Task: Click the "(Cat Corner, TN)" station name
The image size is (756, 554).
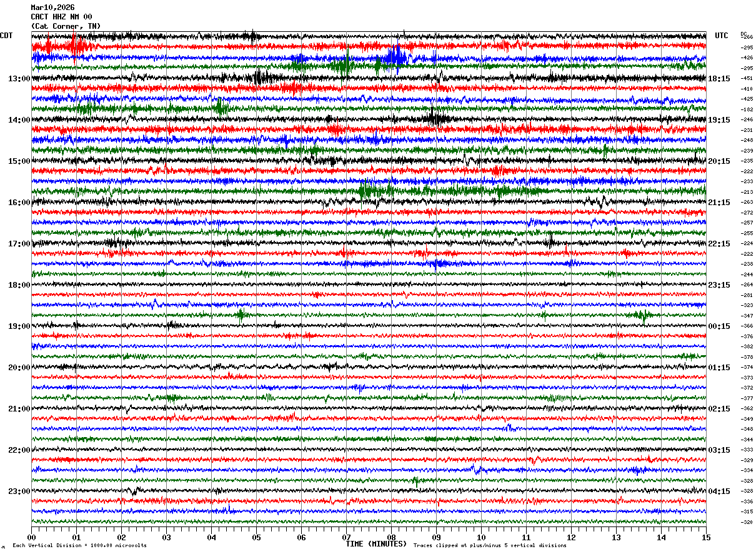Action: (66, 26)
